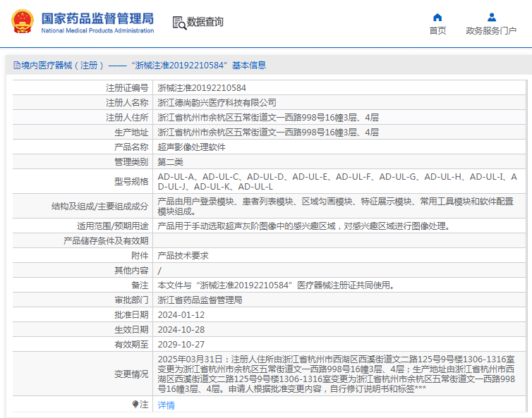The width and height of the screenshot is (532, 418).
Task: Select product name 超声影像处理软件
Action: coord(192,147)
